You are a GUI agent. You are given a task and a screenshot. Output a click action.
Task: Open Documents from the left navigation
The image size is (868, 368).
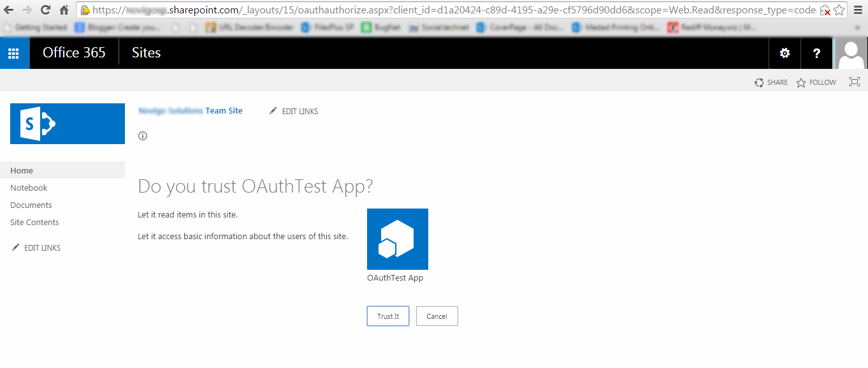(31, 205)
